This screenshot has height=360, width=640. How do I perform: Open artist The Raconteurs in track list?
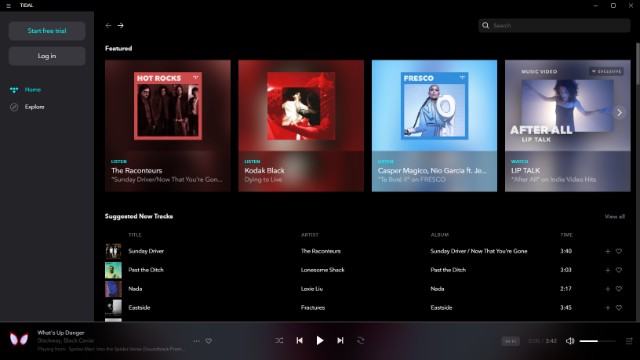321,251
